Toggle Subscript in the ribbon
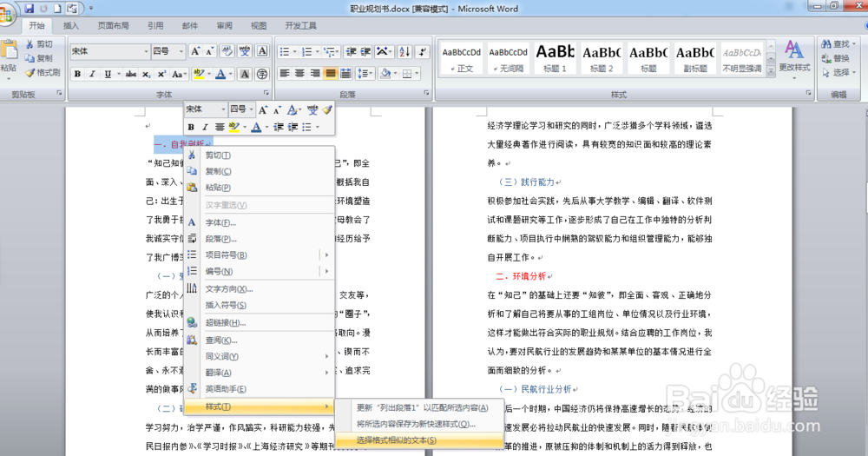The width and height of the screenshot is (868, 456). (x=146, y=74)
